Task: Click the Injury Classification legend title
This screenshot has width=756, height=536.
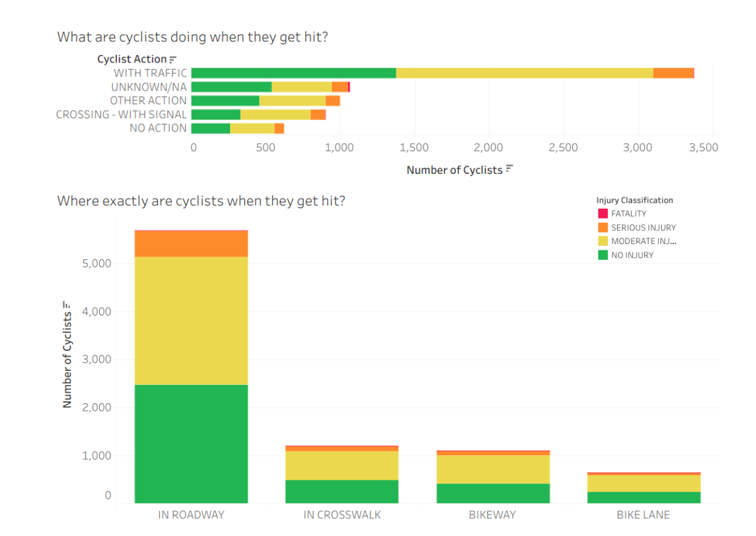Action: click(635, 200)
